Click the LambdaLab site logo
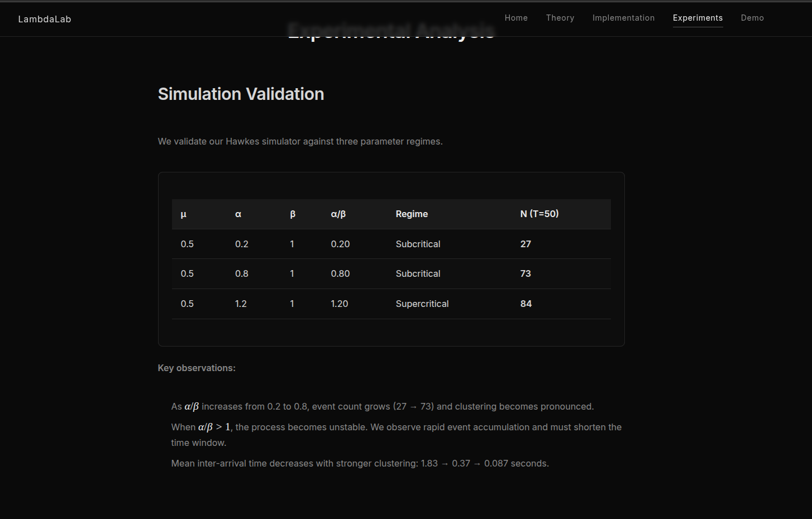This screenshot has width=812, height=519. [45, 19]
